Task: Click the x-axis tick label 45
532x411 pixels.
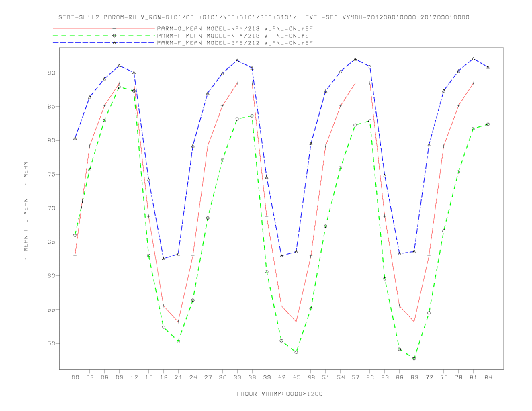Action: point(296,377)
